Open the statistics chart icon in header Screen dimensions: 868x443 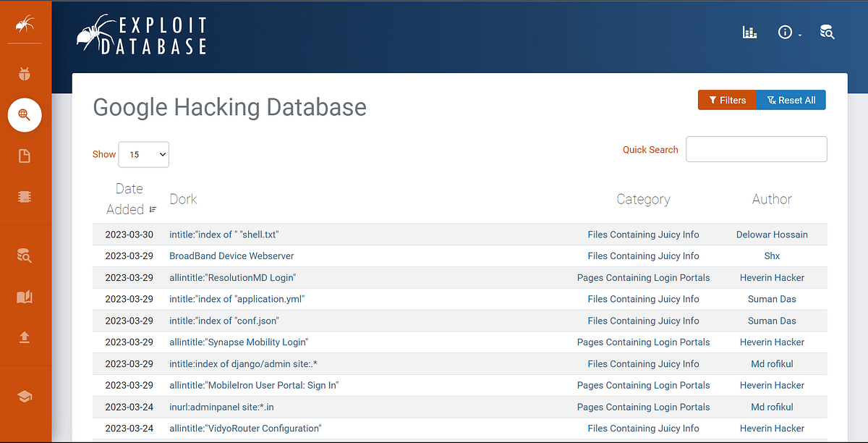(749, 32)
